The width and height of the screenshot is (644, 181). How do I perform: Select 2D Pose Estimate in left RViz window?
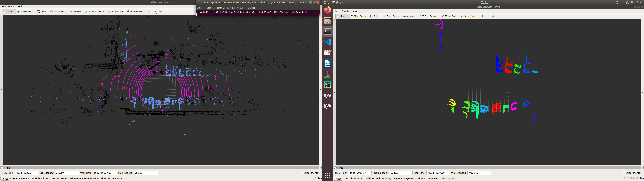pyautogui.click(x=95, y=12)
